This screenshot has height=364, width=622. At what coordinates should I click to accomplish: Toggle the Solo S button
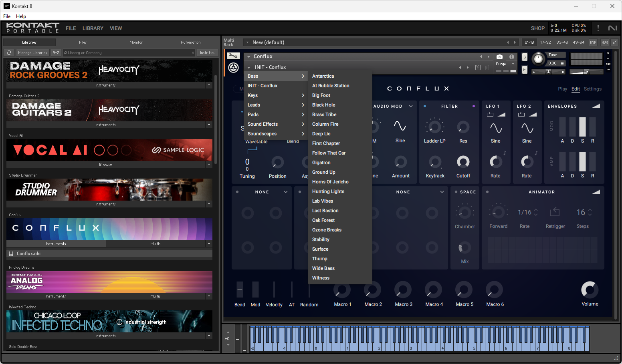point(525,57)
